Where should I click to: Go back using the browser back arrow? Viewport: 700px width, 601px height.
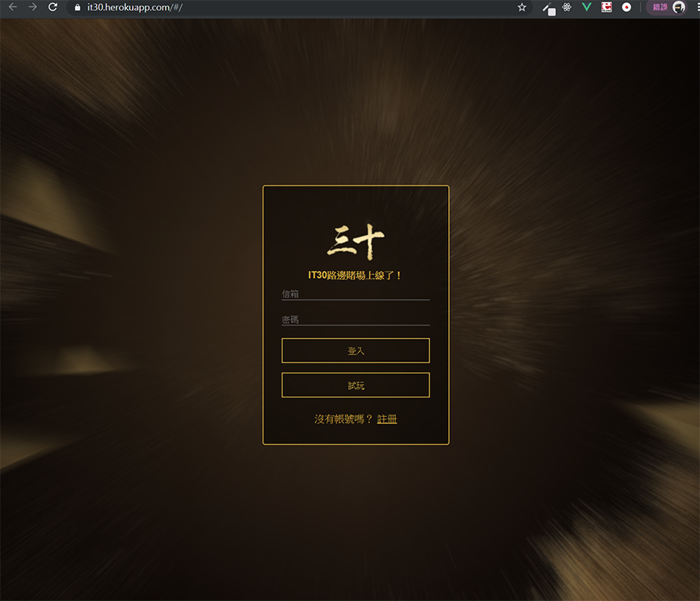(x=13, y=7)
